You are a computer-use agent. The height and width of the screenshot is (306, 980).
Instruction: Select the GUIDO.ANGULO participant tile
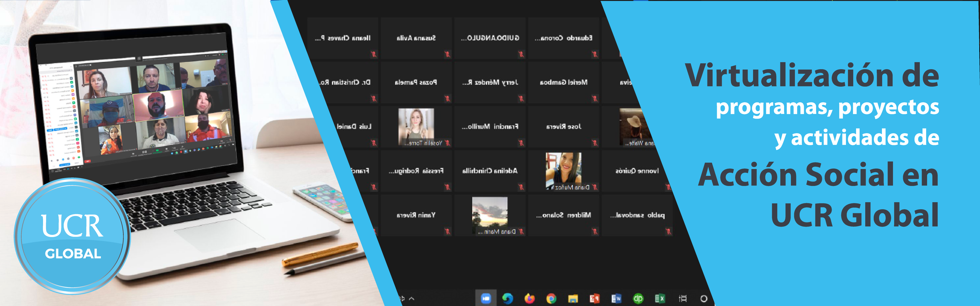coord(490,38)
